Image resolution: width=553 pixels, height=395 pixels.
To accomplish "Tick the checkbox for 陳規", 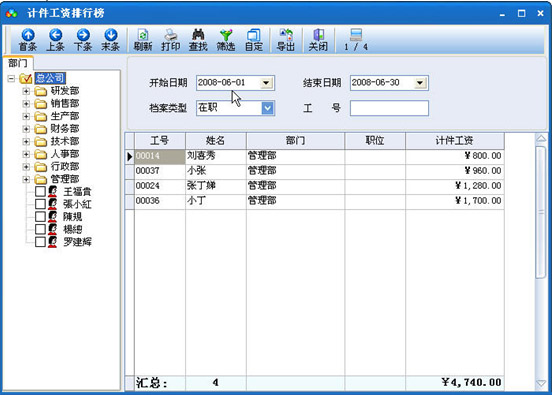I will pos(40,217).
